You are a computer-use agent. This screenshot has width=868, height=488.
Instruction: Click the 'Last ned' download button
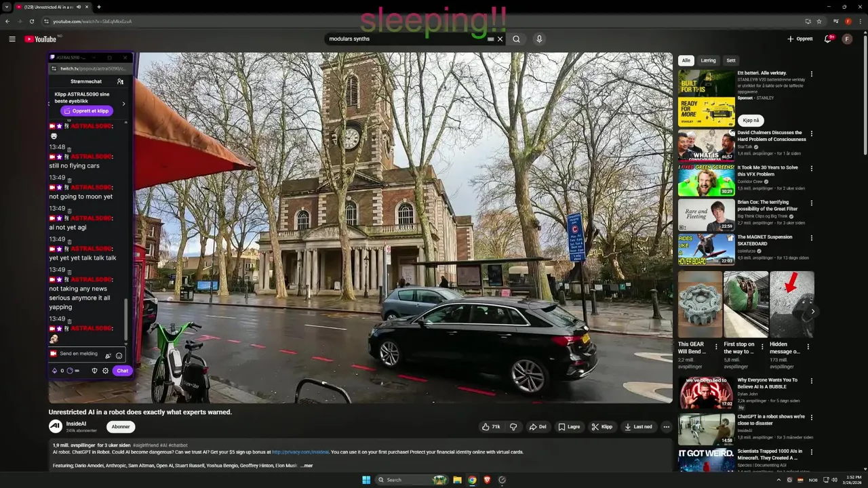pyautogui.click(x=638, y=427)
